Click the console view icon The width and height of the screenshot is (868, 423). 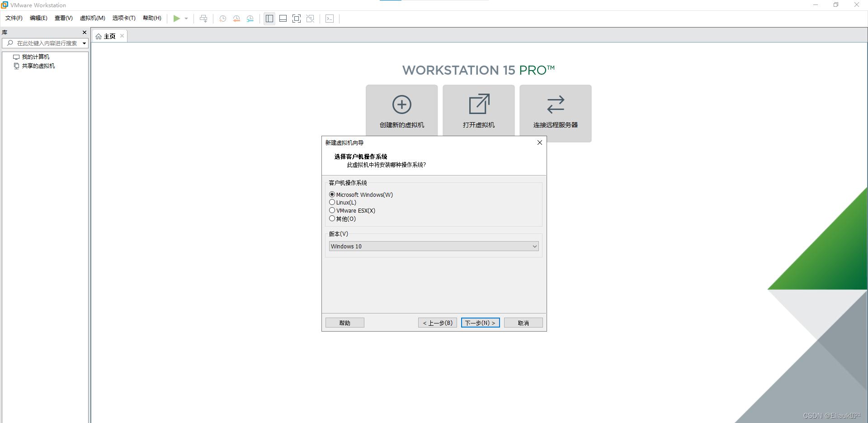330,19
